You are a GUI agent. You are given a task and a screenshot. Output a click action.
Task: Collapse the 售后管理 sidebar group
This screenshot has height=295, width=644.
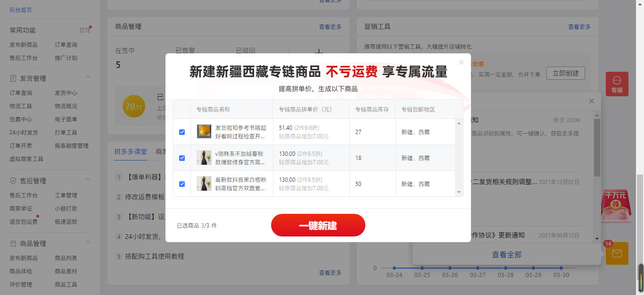88,180
